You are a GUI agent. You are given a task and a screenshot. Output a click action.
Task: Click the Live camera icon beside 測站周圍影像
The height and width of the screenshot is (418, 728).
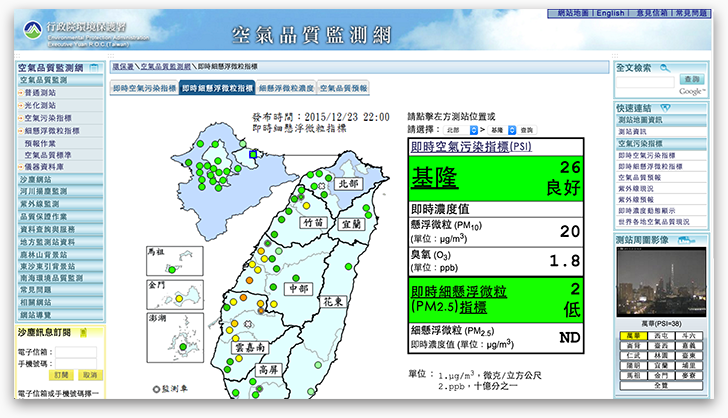pos(686,240)
